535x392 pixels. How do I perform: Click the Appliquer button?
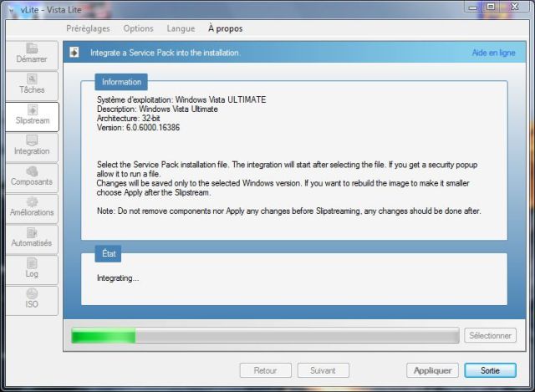click(432, 370)
